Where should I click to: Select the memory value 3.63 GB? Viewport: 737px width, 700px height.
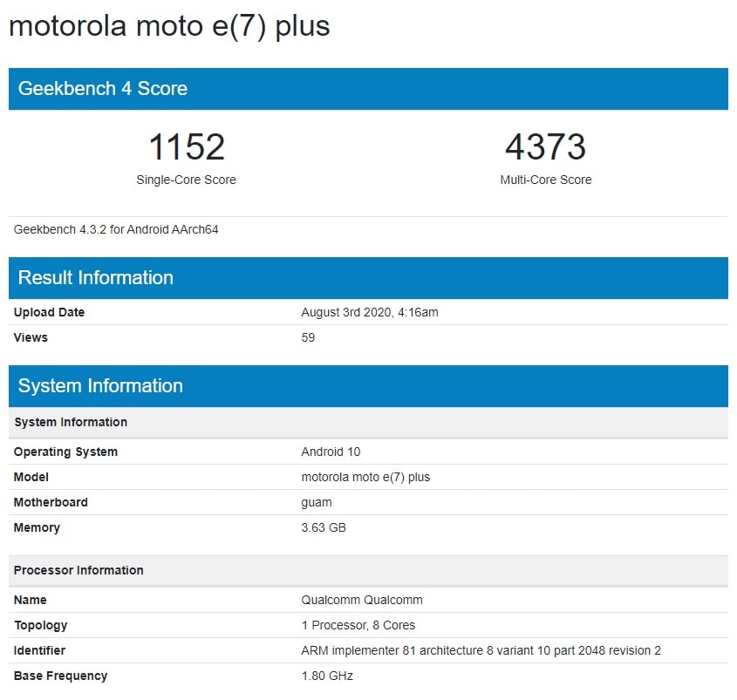[x=324, y=528]
